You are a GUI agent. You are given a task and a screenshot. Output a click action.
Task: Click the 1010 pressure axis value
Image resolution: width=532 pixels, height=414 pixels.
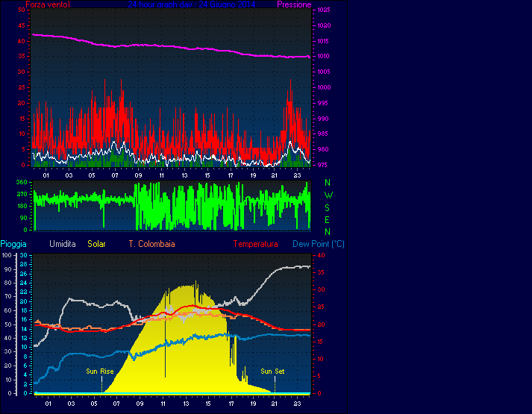(x=324, y=56)
